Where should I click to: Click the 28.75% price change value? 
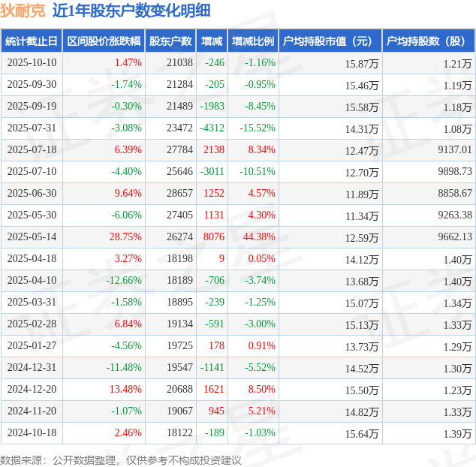[x=125, y=237]
